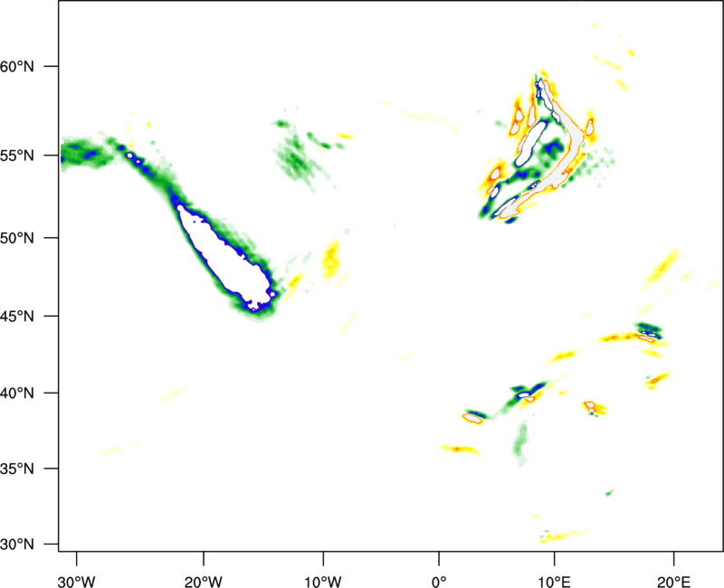Screen dimensions: 724x588
Task: Click the 20°W longitude label
Action: [x=203, y=582]
